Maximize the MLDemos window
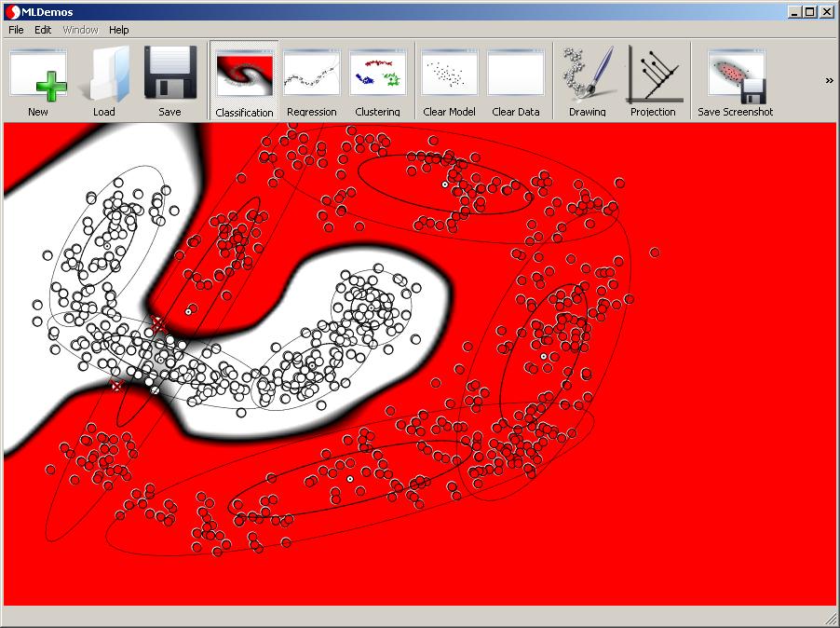 [x=809, y=11]
